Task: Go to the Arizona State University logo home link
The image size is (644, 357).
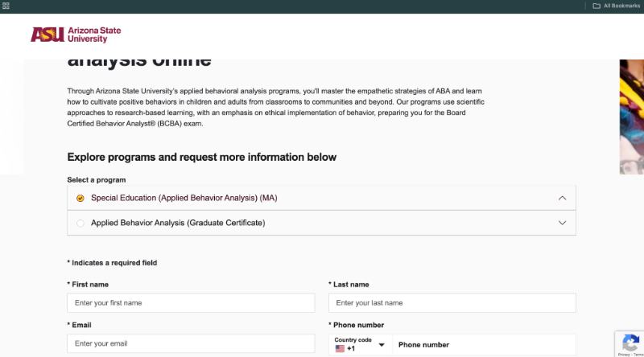Action: (76, 35)
